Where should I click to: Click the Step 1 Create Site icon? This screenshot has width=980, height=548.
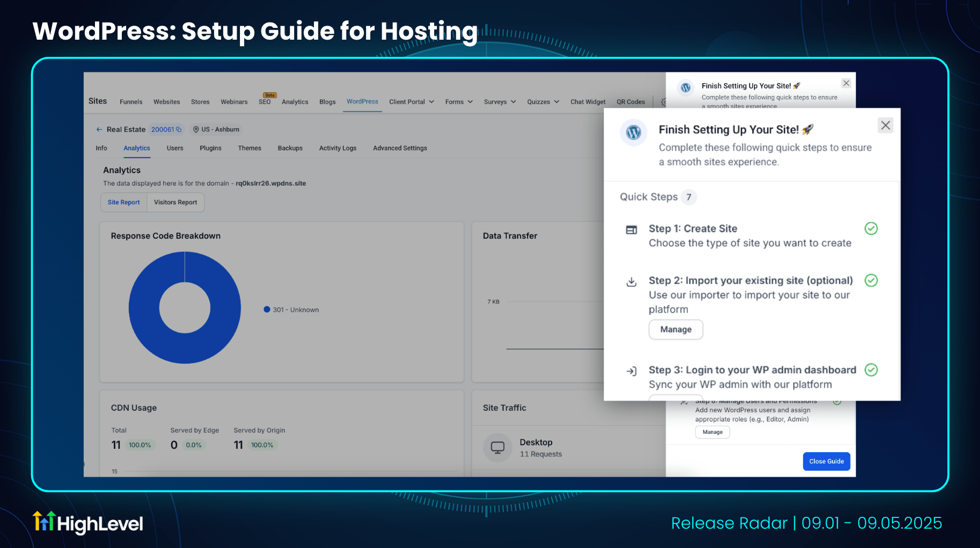tap(632, 230)
